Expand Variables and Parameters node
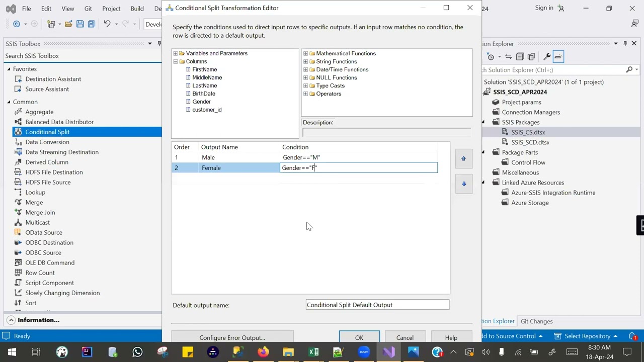 click(x=175, y=53)
